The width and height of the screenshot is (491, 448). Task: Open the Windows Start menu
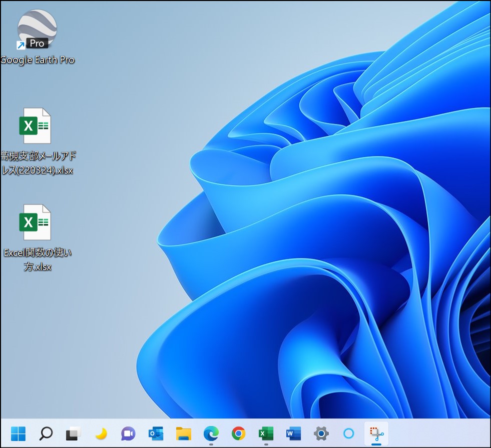pos(19,433)
